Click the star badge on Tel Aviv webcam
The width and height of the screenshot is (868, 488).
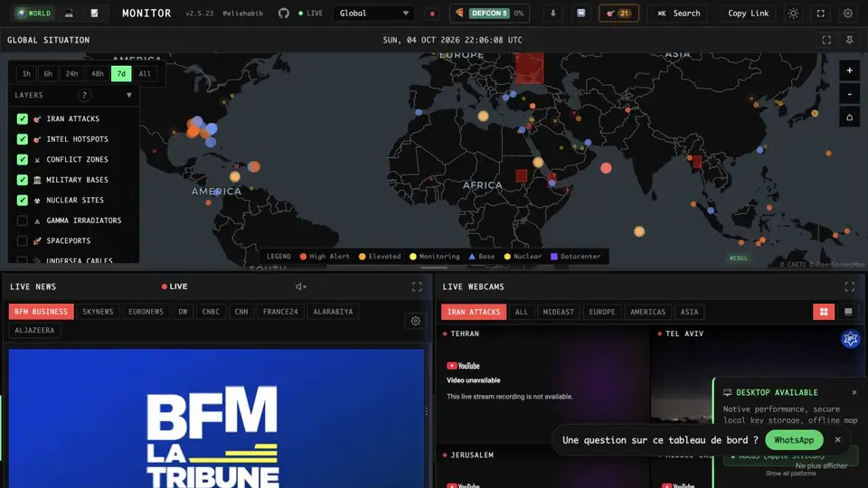(850, 339)
